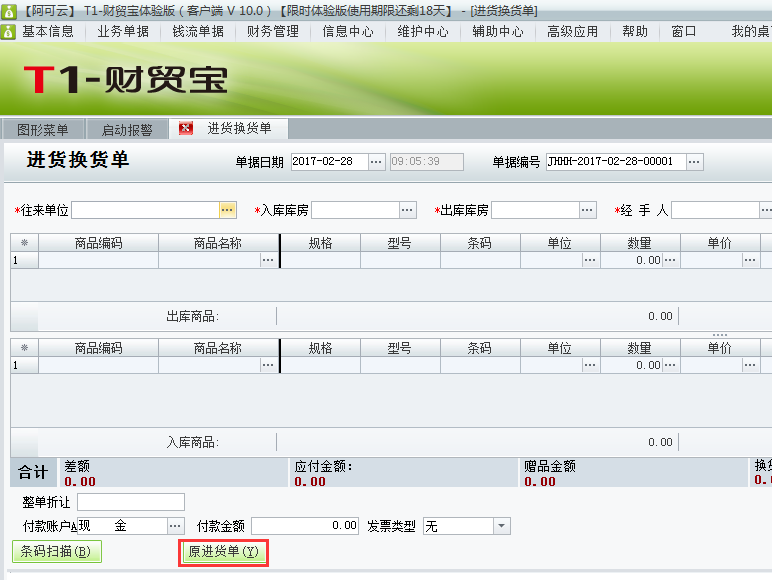Click the 单据日期 field showing 2017-02-28

(x=330, y=161)
